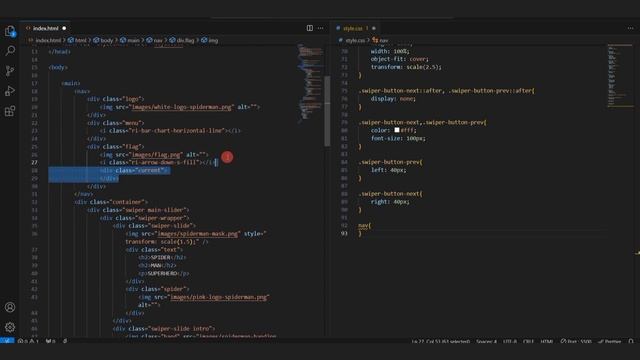Click the Prettier status bar item

click(609, 341)
